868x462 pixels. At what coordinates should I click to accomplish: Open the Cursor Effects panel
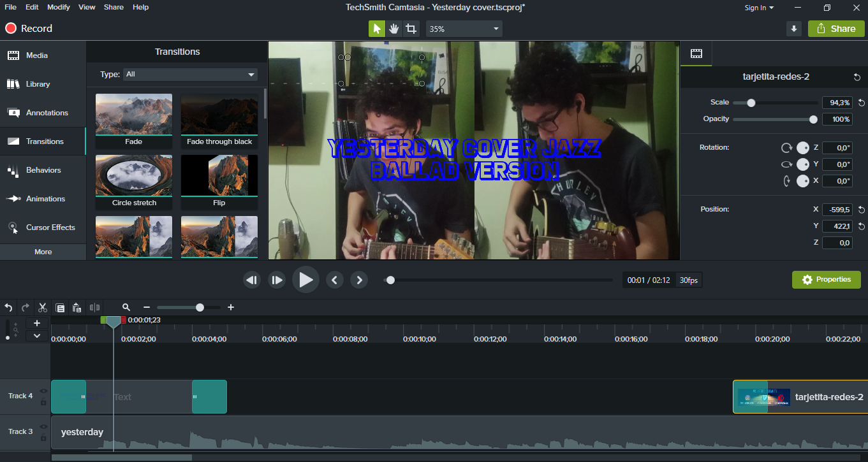(43, 227)
